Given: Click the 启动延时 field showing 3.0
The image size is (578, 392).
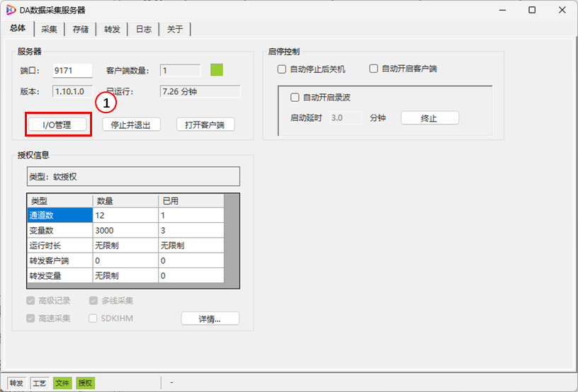Looking at the screenshot, I should [x=346, y=117].
